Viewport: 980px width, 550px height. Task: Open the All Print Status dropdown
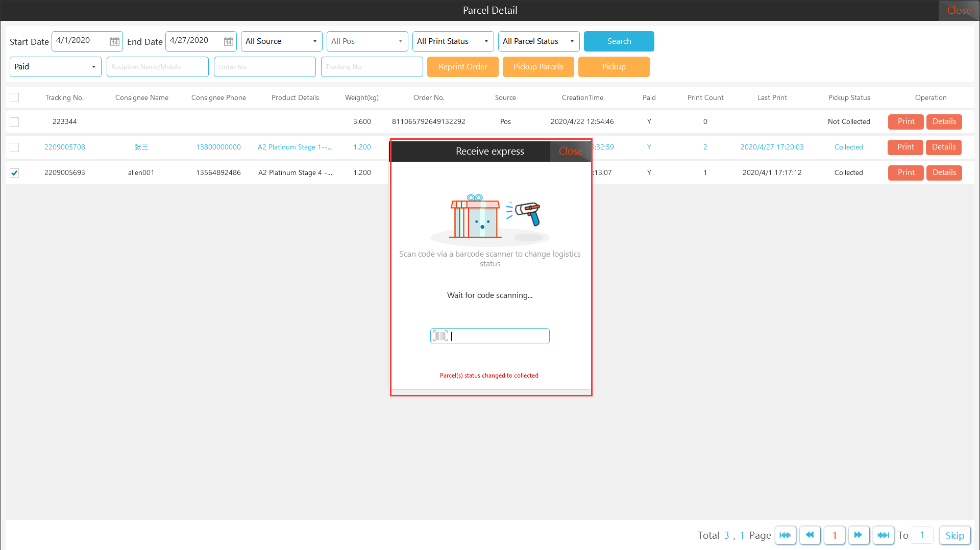(453, 41)
